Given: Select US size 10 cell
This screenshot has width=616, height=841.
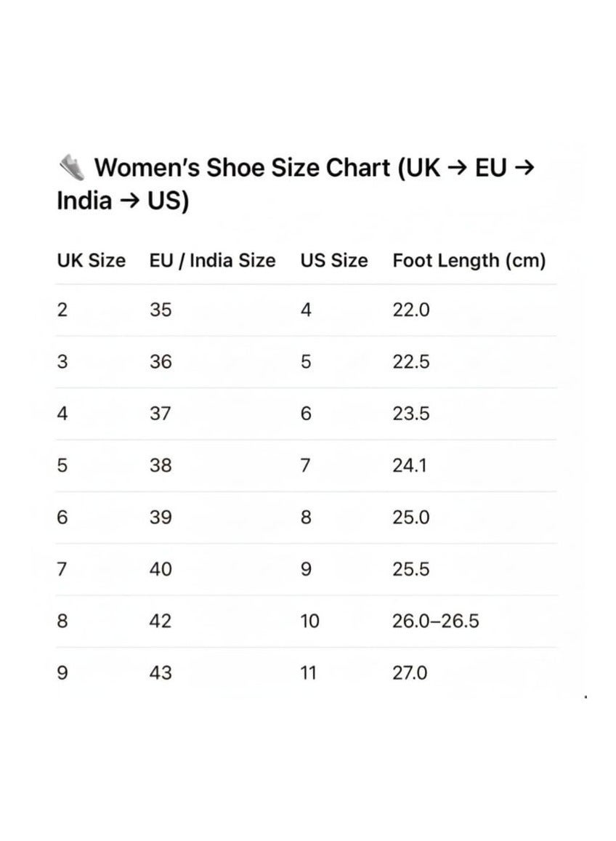Looking at the screenshot, I should coord(309,621).
